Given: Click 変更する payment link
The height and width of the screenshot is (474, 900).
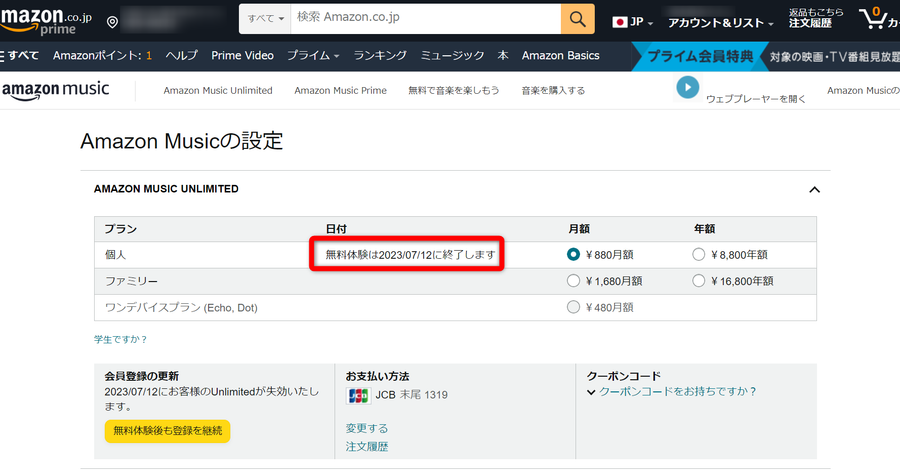Looking at the screenshot, I should coord(367,429).
